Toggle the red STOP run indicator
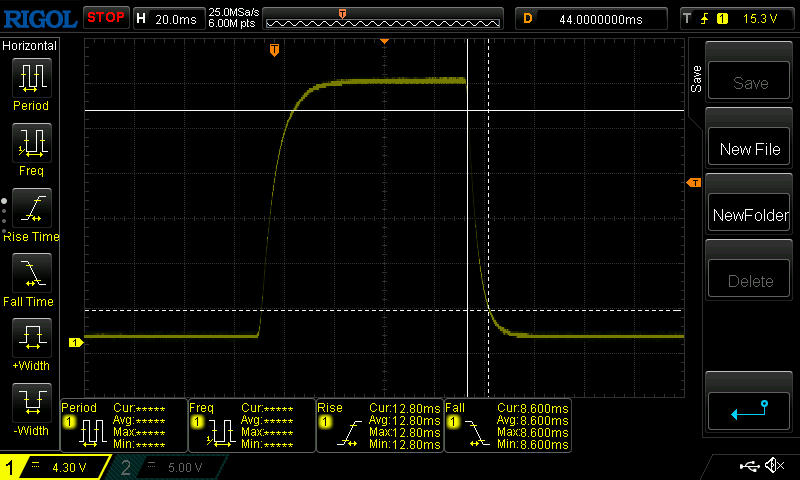Image resolution: width=800 pixels, height=480 pixels. tap(105, 18)
